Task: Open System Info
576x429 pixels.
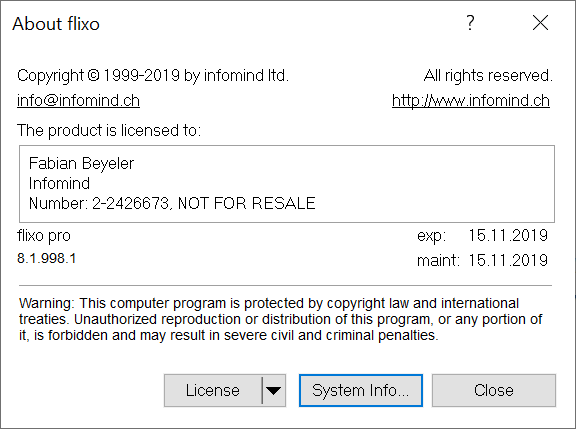Action: point(361,390)
